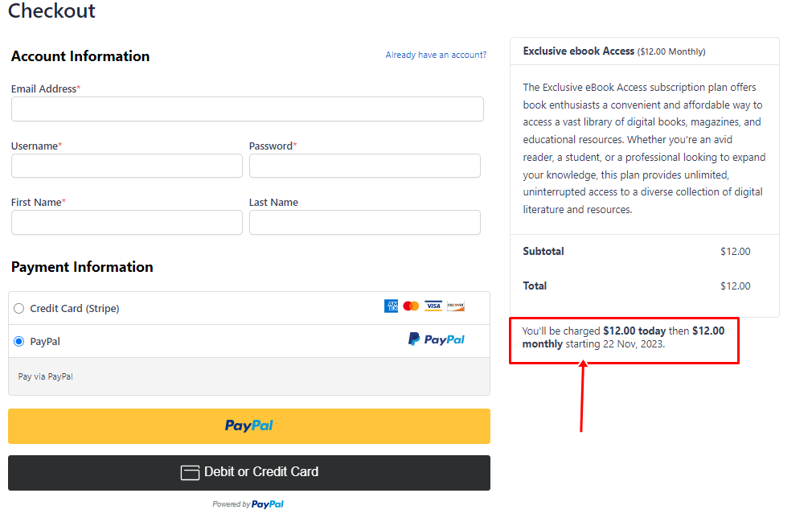
Task: Click the recurring charge notice text
Action: (x=624, y=337)
